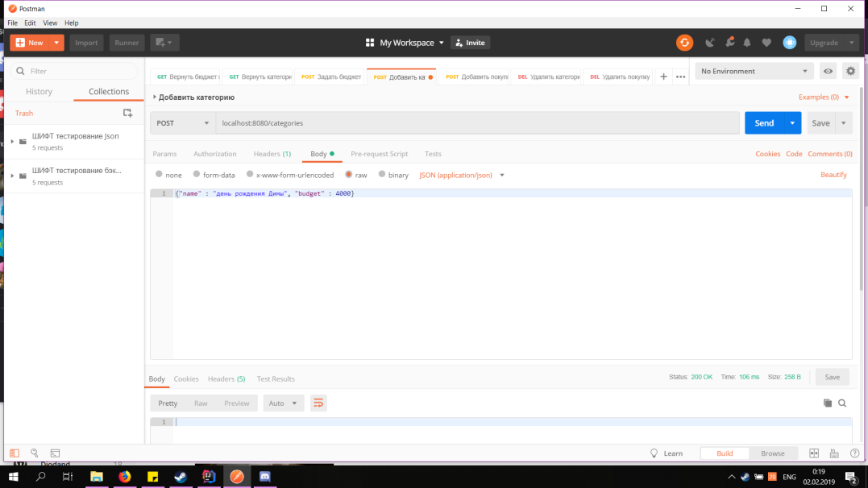The image size is (868, 488).
Task: Open the Send options arrow
Action: (792, 123)
